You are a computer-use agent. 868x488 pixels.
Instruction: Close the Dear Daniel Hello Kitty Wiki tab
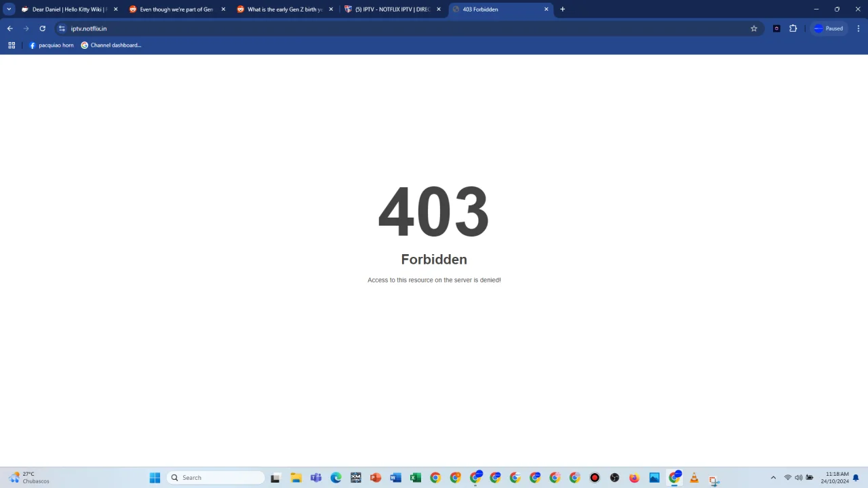coord(115,9)
